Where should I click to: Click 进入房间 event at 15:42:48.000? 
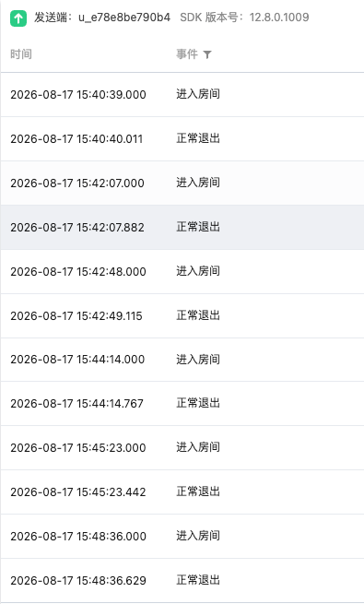(198, 271)
